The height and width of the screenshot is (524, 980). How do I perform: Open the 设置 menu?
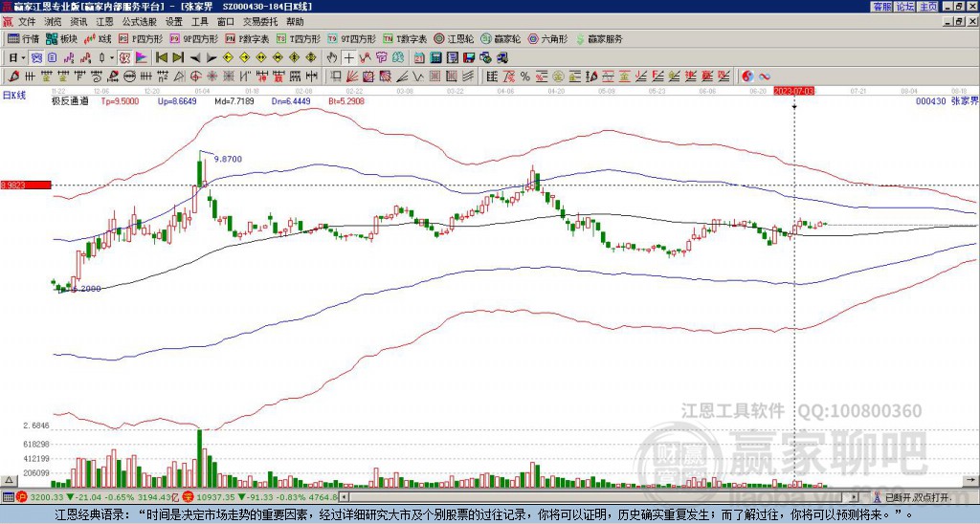174,22
